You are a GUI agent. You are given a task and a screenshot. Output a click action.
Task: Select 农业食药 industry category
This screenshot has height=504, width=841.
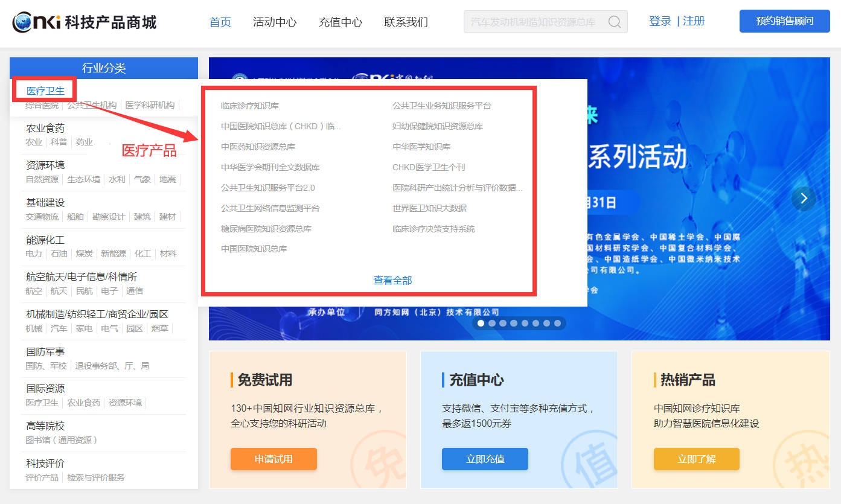pyautogui.click(x=45, y=128)
